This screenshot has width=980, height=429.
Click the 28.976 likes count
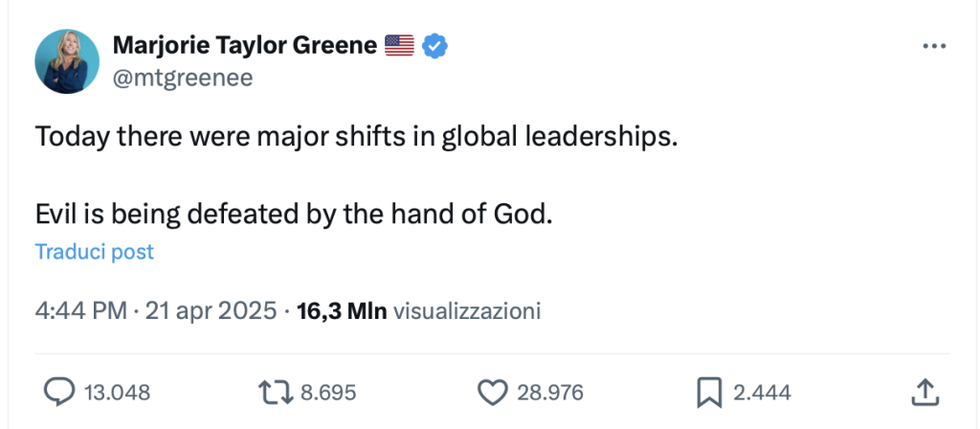[x=549, y=392]
